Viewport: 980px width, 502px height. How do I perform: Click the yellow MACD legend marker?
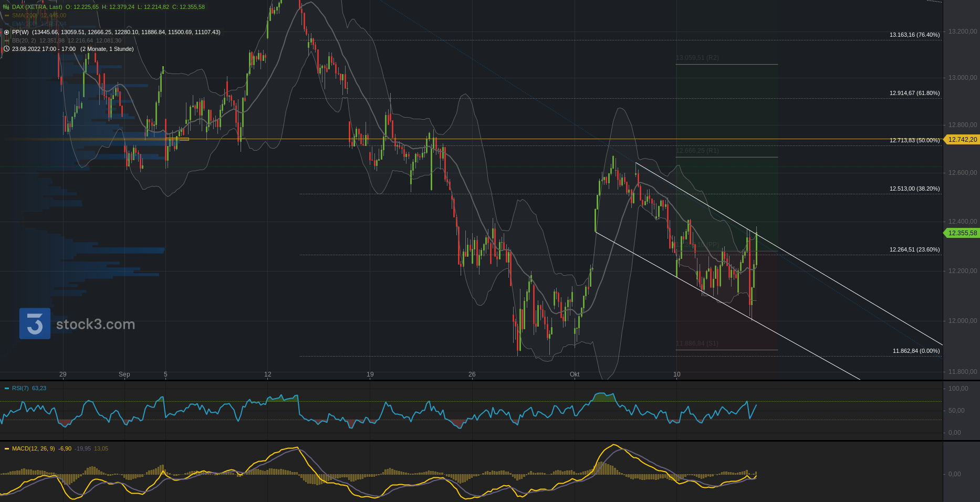coord(7,448)
